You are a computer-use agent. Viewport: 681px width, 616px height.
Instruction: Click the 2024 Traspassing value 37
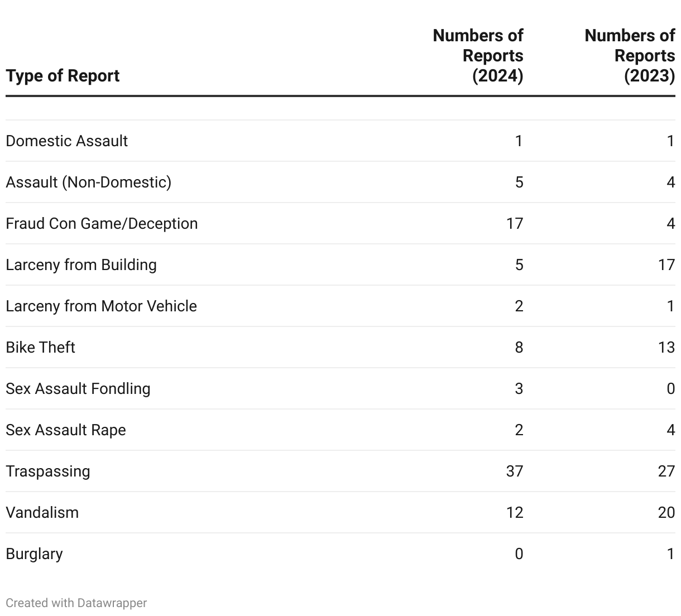515,471
